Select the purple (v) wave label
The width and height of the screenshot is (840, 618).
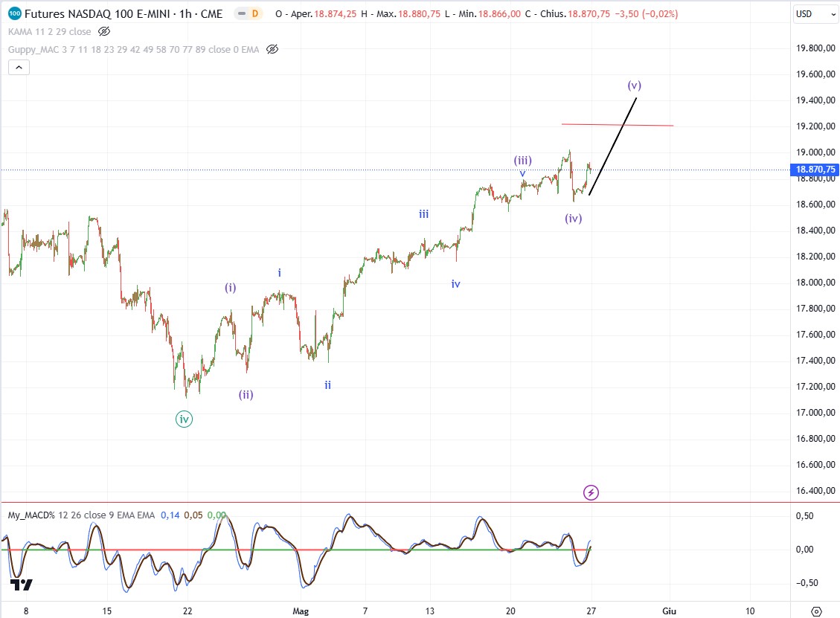point(635,85)
